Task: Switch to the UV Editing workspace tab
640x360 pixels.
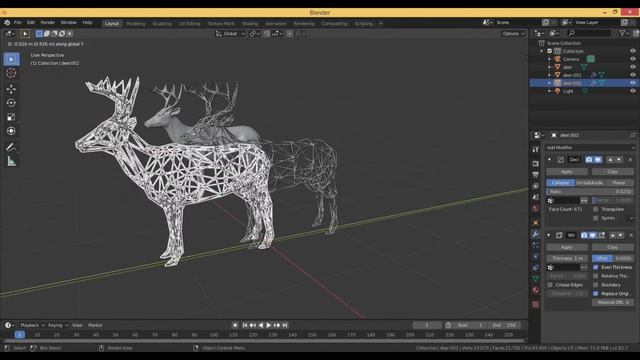Action: click(189, 24)
